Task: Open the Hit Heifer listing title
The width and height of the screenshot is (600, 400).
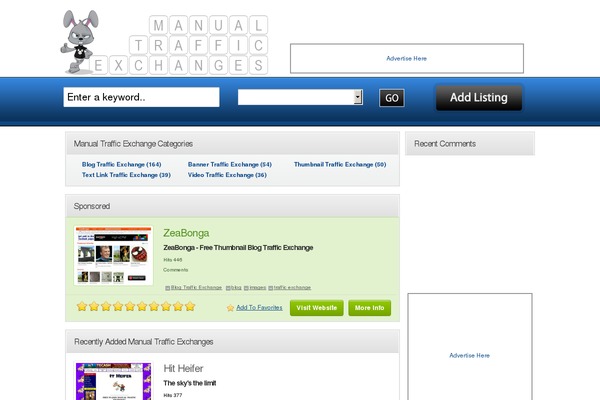Action: (x=183, y=368)
